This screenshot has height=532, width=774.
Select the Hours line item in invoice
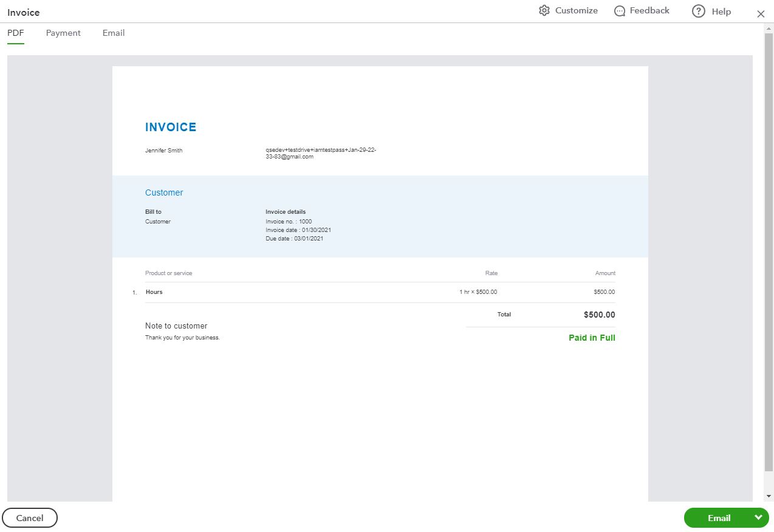[x=154, y=292]
